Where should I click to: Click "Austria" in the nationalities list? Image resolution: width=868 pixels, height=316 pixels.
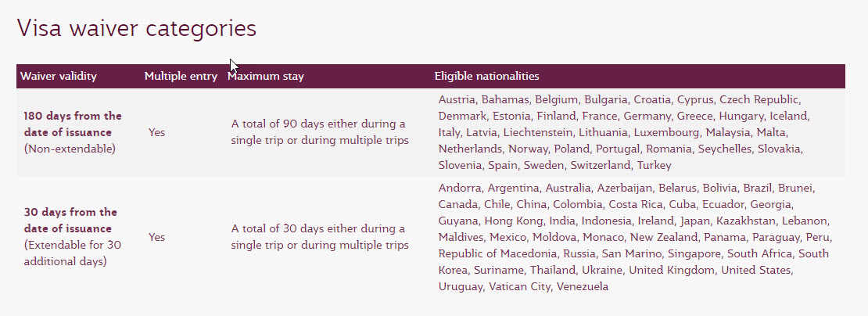pos(457,99)
